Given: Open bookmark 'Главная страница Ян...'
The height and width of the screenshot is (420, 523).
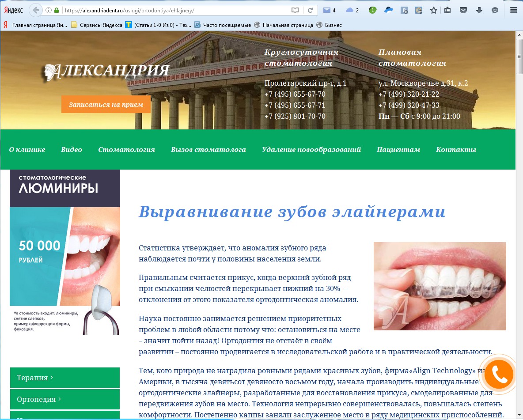Looking at the screenshot, I should (x=35, y=25).
